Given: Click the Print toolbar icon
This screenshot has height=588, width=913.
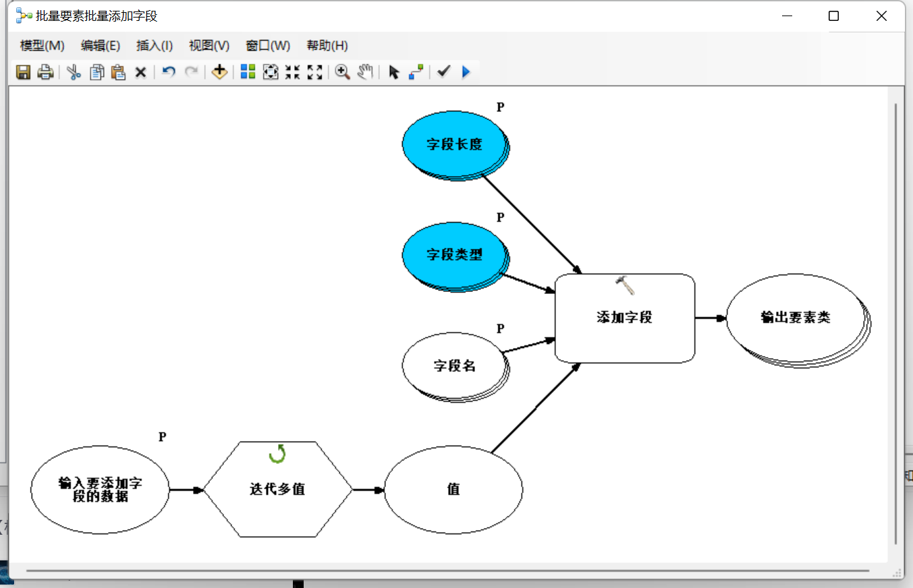Looking at the screenshot, I should pyautogui.click(x=45, y=72).
